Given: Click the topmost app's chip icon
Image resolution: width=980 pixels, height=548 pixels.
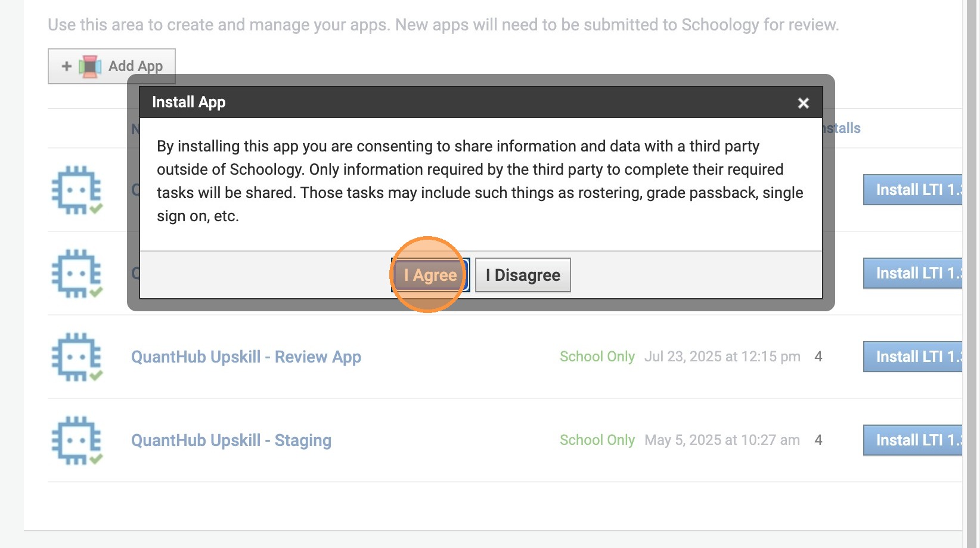Looking at the screenshot, I should click(x=77, y=190).
